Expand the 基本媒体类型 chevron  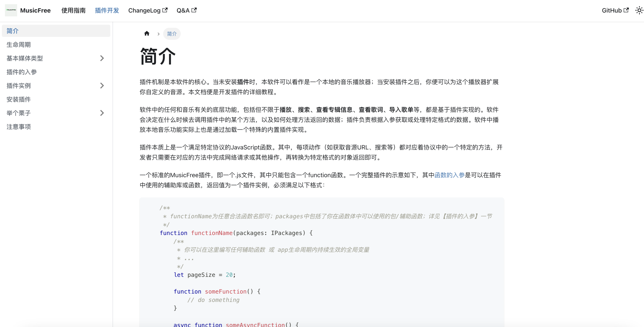pyautogui.click(x=102, y=58)
